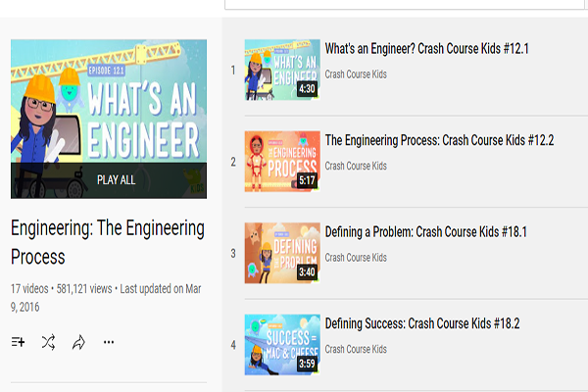The width and height of the screenshot is (588, 392).
Task: Click the playlist title Engineering: The Engineering Process
Action: [108, 242]
